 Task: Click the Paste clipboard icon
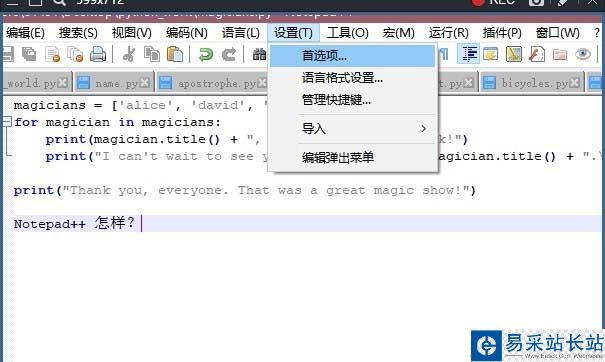[x=175, y=54]
